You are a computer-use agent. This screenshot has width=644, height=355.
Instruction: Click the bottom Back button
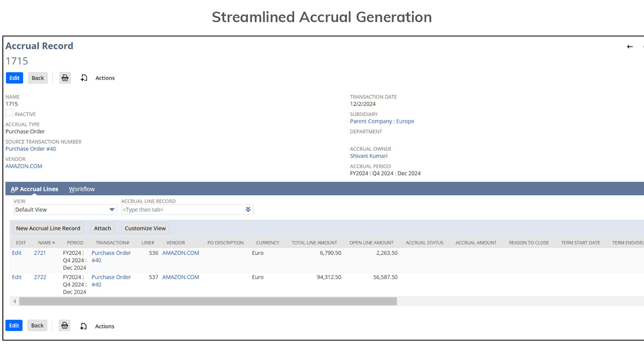37,326
